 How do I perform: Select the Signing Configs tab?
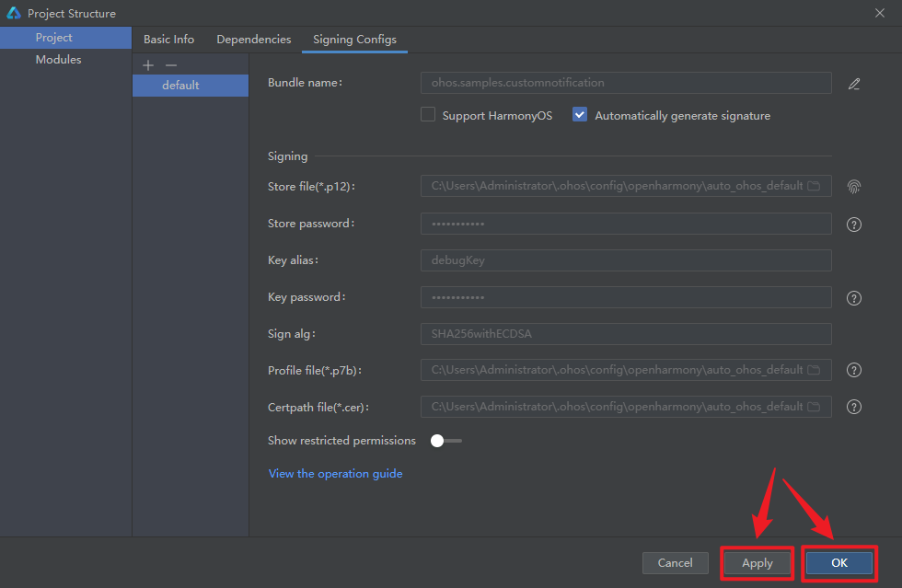click(x=354, y=40)
